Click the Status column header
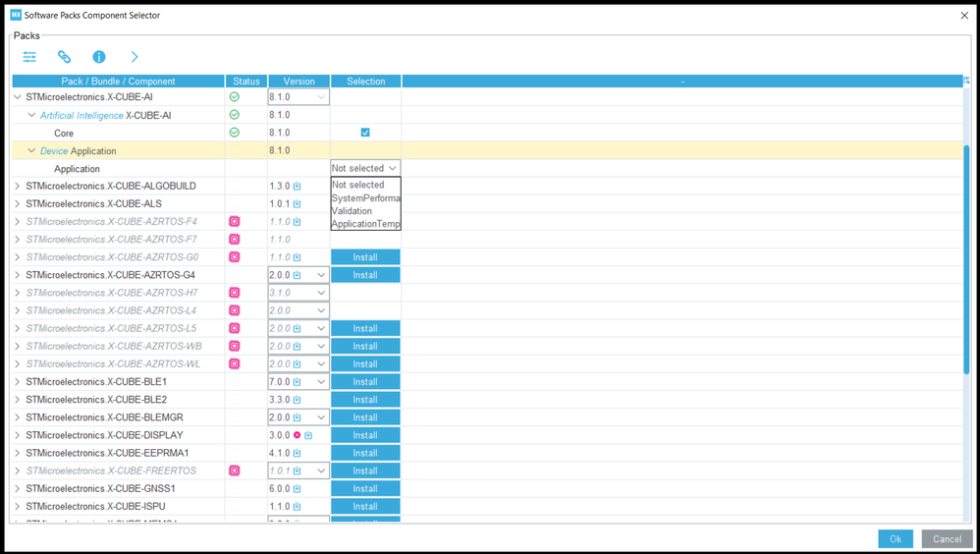The width and height of the screenshot is (980, 554). point(246,82)
